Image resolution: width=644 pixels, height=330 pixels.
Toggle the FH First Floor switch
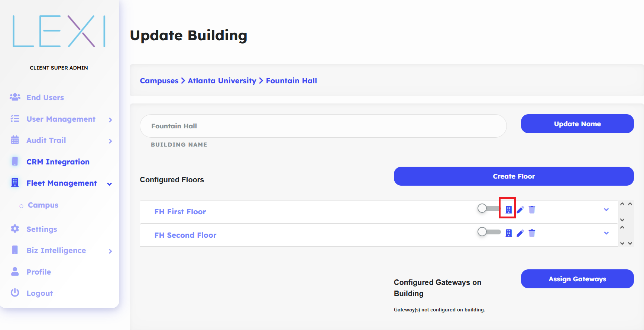tap(489, 208)
